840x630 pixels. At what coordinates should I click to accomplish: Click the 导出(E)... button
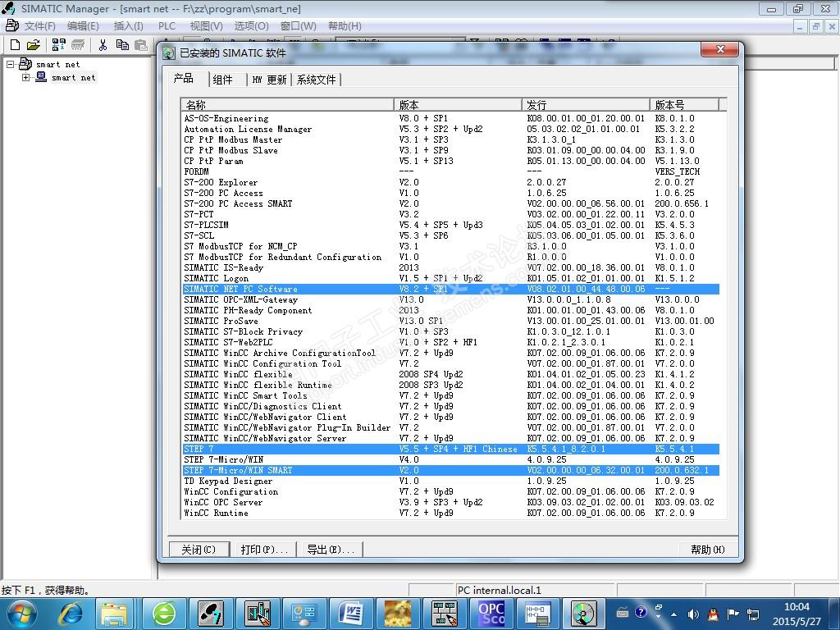[x=330, y=549]
